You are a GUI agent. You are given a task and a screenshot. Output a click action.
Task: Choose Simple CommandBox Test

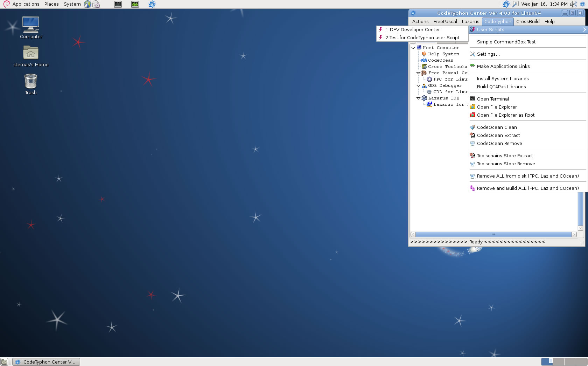pos(528,42)
